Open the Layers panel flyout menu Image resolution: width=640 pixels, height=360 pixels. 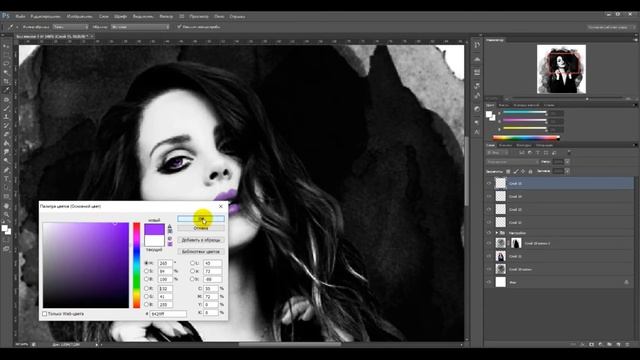pyautogui.click(x=635, y=145)
